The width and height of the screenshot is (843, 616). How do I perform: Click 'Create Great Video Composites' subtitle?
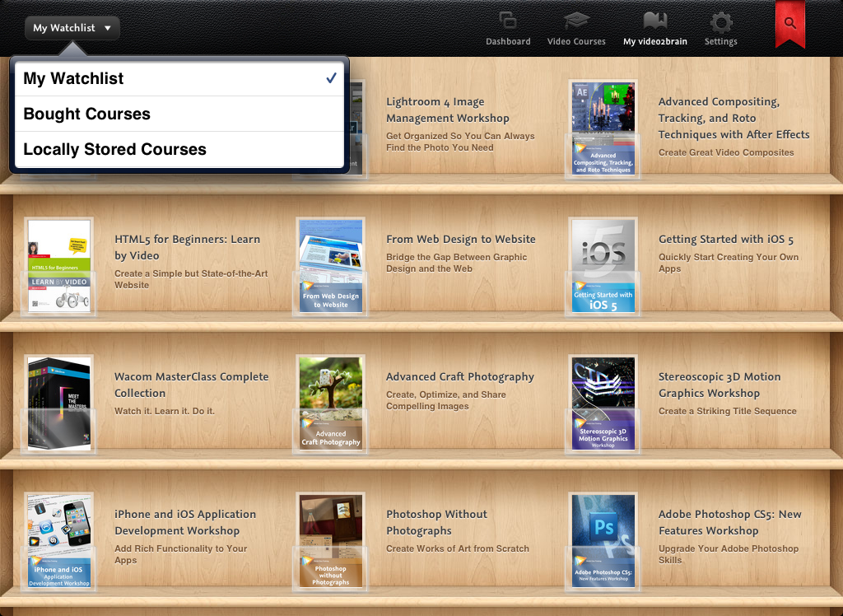[x=726, y=152]
